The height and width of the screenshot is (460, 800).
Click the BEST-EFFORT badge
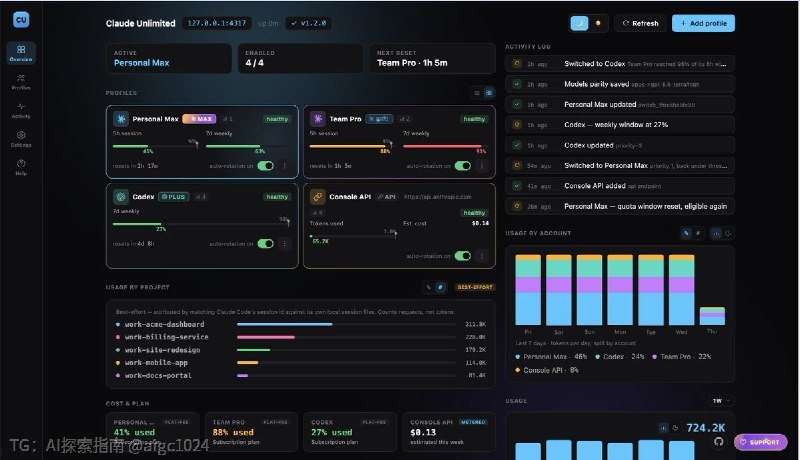(475, 288)
